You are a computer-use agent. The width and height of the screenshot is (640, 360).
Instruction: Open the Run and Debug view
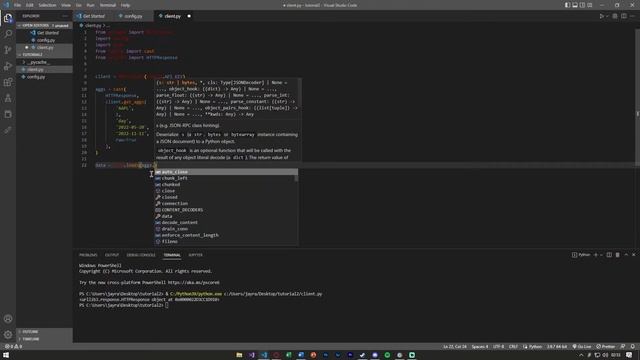pyautogui.click(x=8, y=66)
